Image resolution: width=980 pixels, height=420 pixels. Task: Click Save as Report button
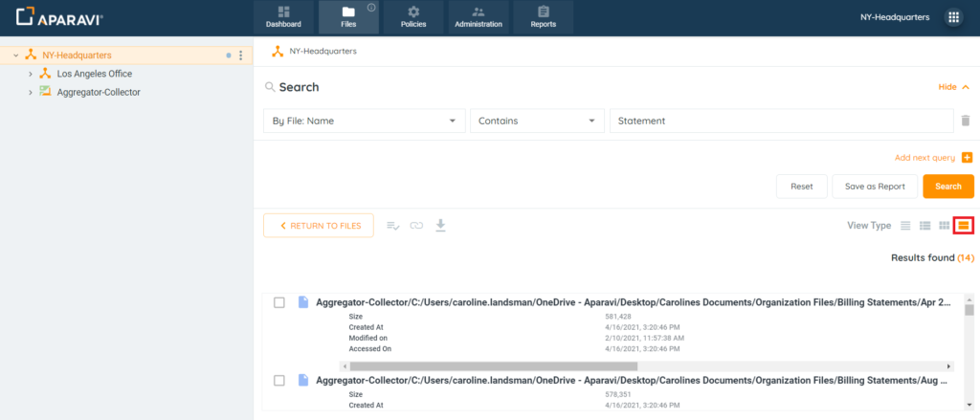click(875, 187)
